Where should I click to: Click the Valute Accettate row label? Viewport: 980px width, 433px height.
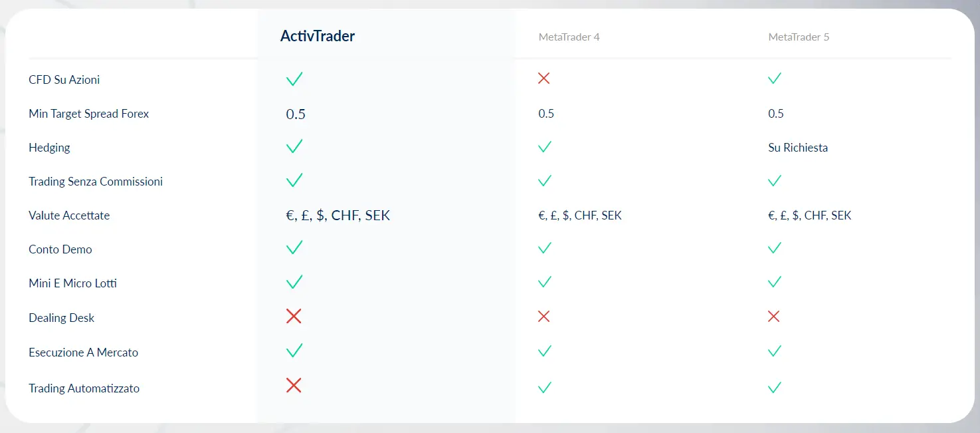pos(69,216)
